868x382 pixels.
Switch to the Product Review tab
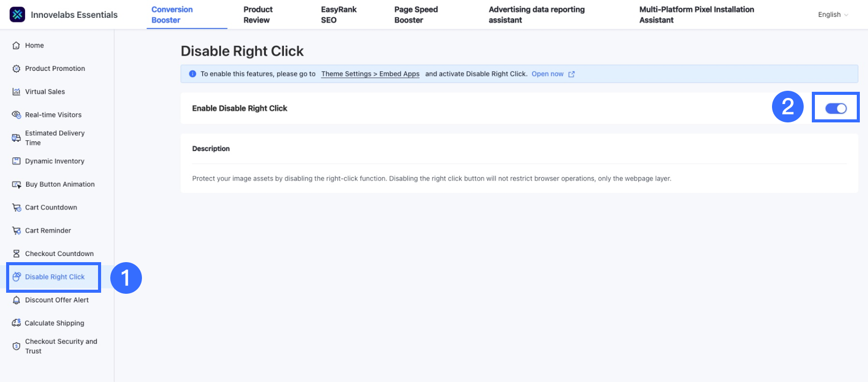(258, 15)
